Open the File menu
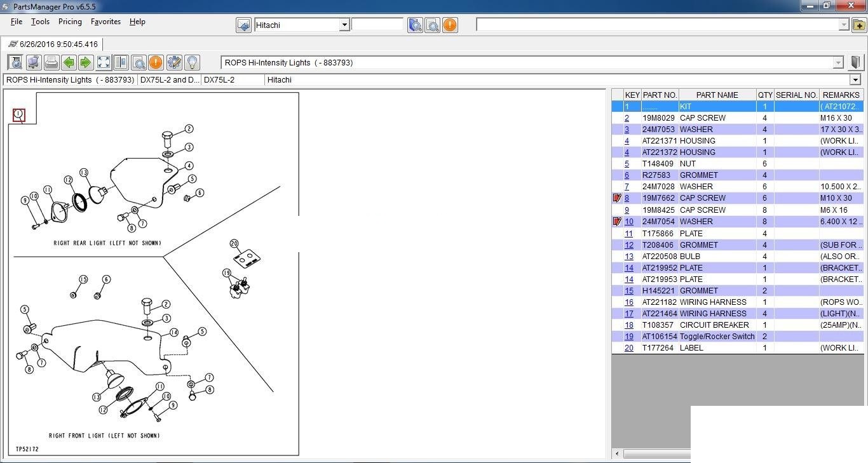 [17, 22]
